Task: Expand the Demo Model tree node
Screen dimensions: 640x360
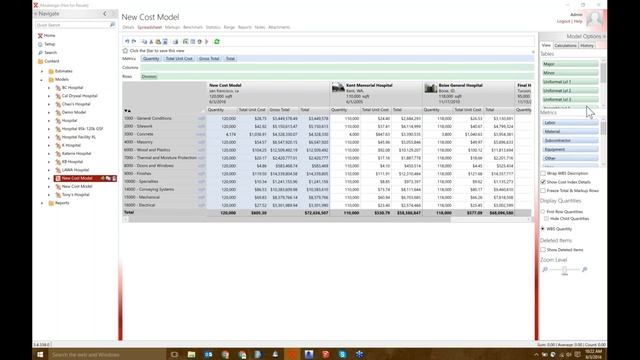Action: point(49,112)
